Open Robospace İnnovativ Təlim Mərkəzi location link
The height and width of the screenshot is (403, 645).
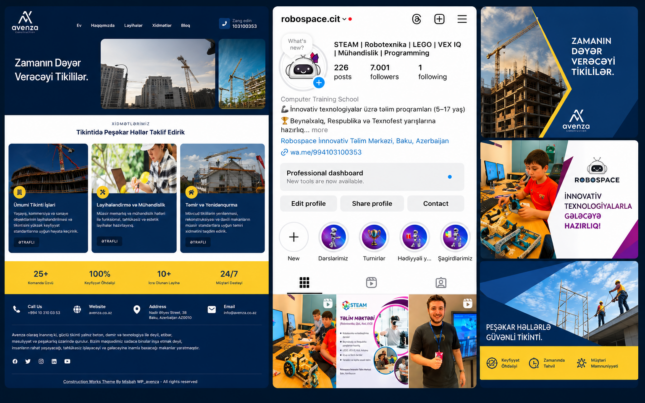pos(364,141)
